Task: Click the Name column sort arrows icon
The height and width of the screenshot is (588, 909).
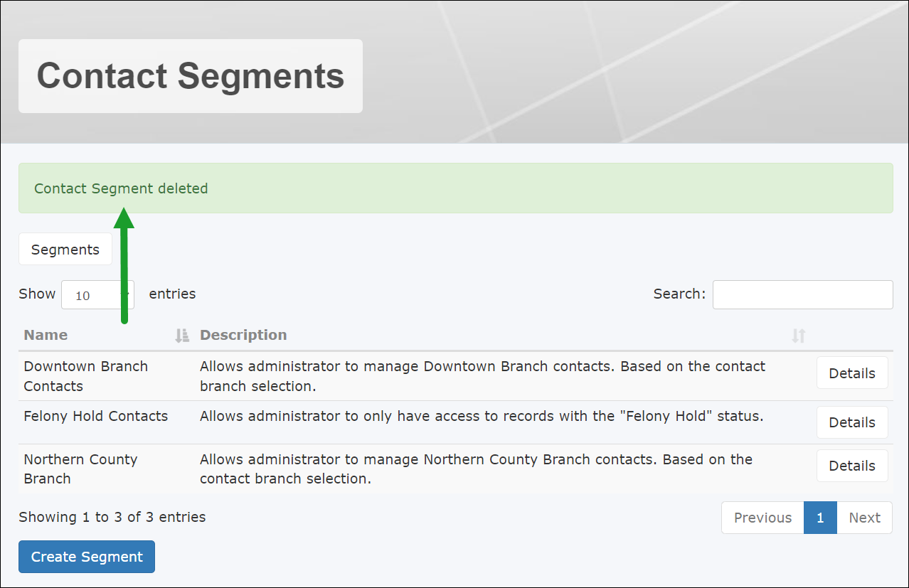Action: point(181,334)
